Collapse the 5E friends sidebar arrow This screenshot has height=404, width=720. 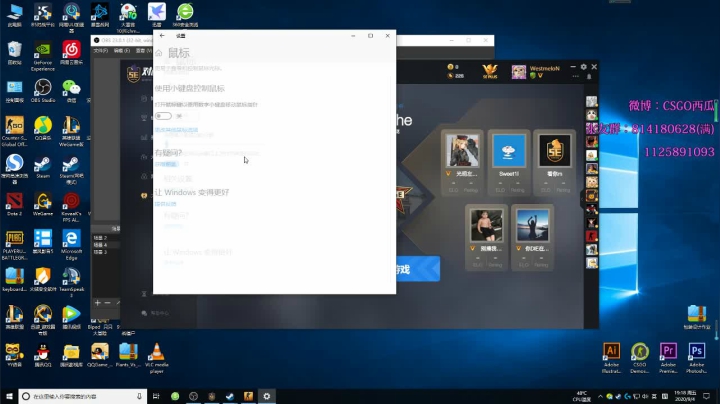[x=582, y=199]
